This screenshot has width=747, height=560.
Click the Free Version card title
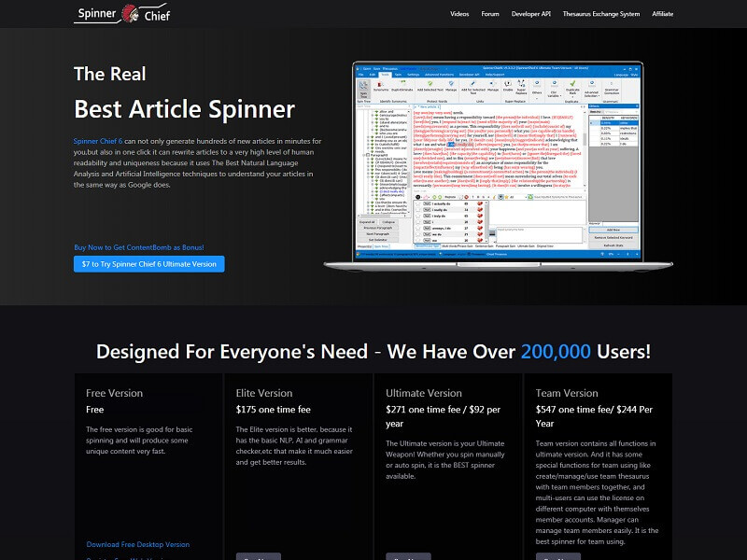tap(114, 393)
